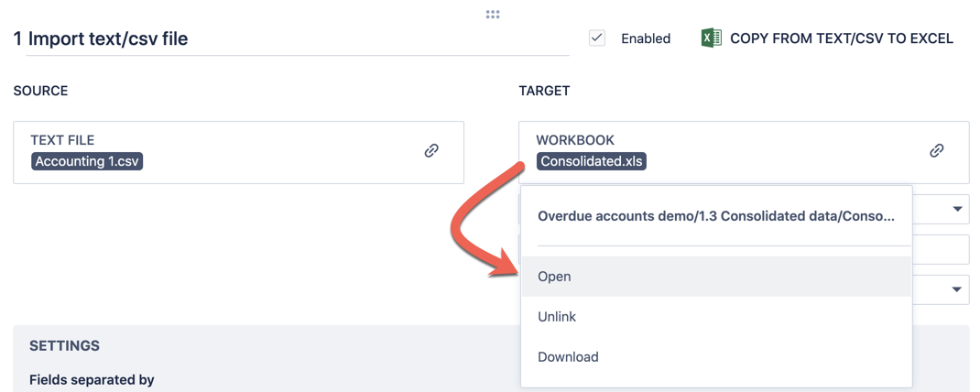
Task: Expand the upper dropdown arrow below Workbook
Action: point(957,210)
